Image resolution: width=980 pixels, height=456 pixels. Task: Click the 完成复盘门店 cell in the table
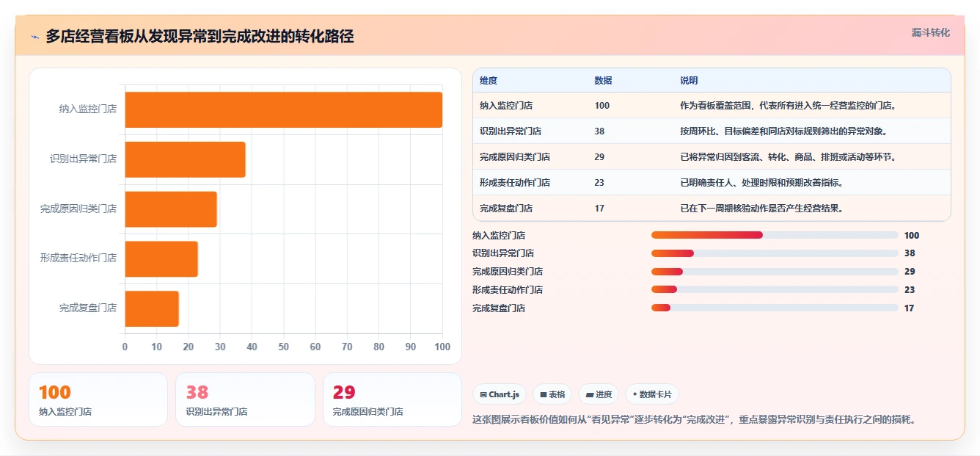pos(506,209)
